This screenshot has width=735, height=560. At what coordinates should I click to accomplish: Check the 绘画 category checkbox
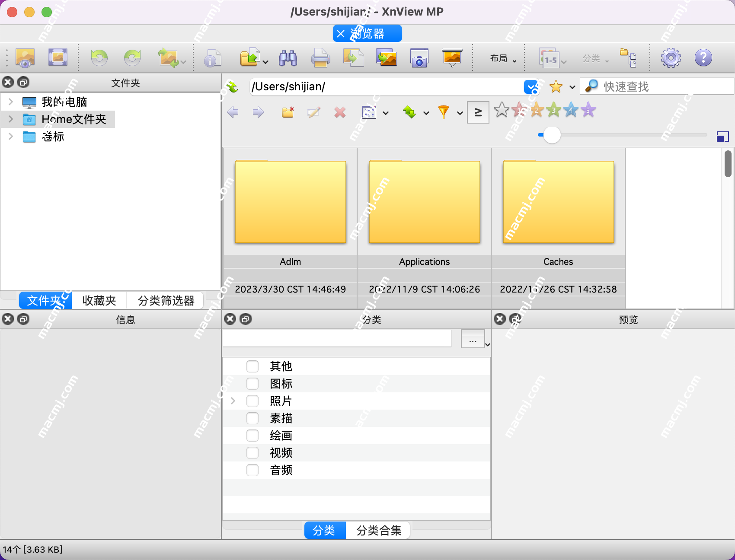[x=252, y=436]
